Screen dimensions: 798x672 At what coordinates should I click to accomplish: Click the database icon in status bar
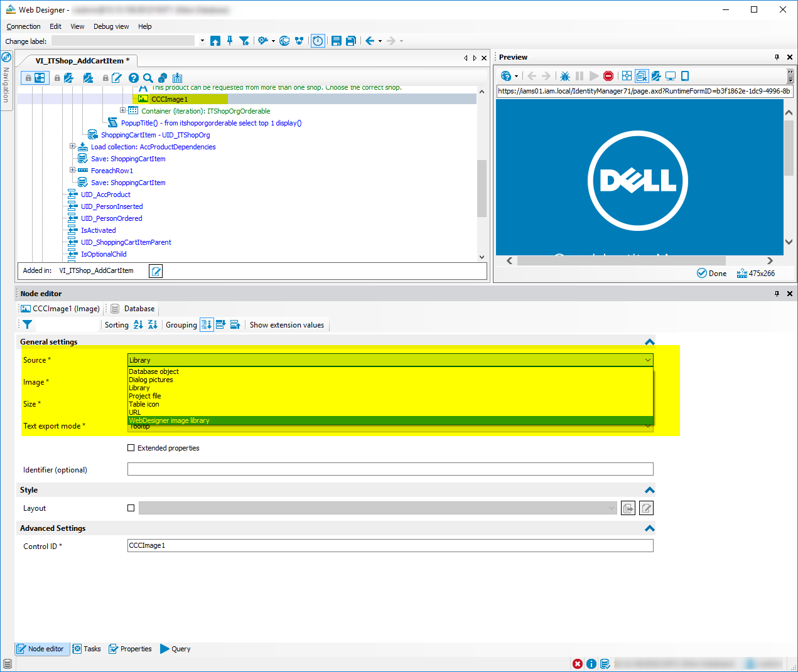605,664
